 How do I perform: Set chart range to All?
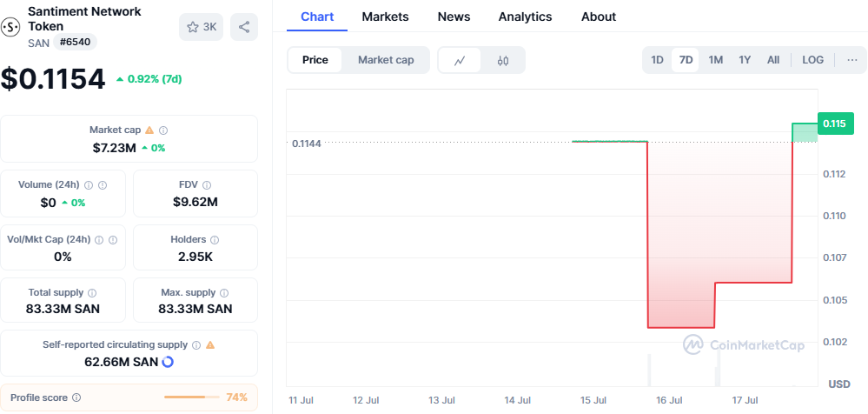tap(773, 60)
